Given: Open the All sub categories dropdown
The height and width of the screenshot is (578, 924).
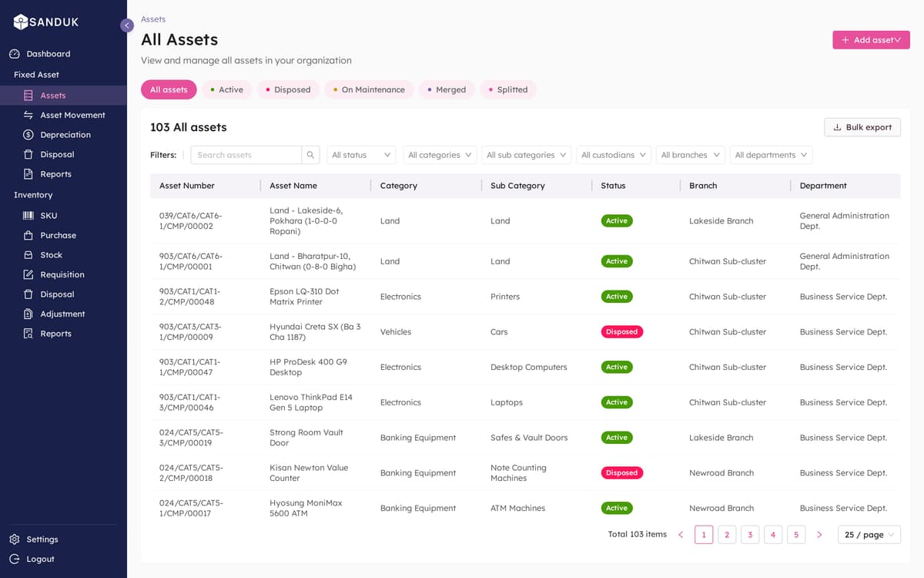Looking at the screenshot, I should [x=527, y=155].
